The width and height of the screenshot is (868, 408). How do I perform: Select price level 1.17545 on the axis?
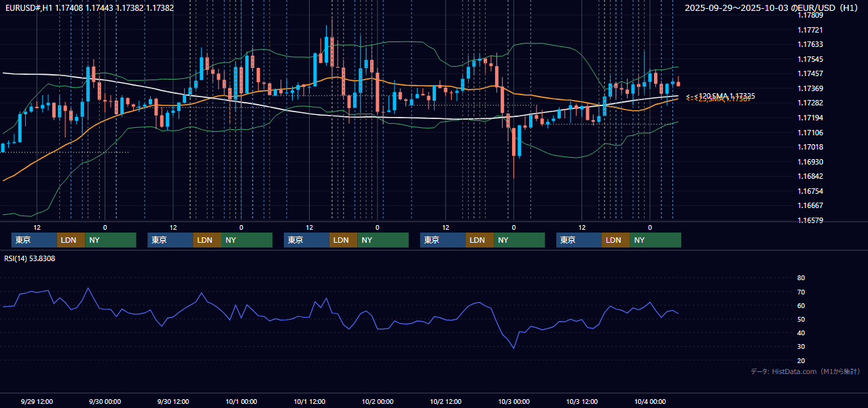[810, 59]
